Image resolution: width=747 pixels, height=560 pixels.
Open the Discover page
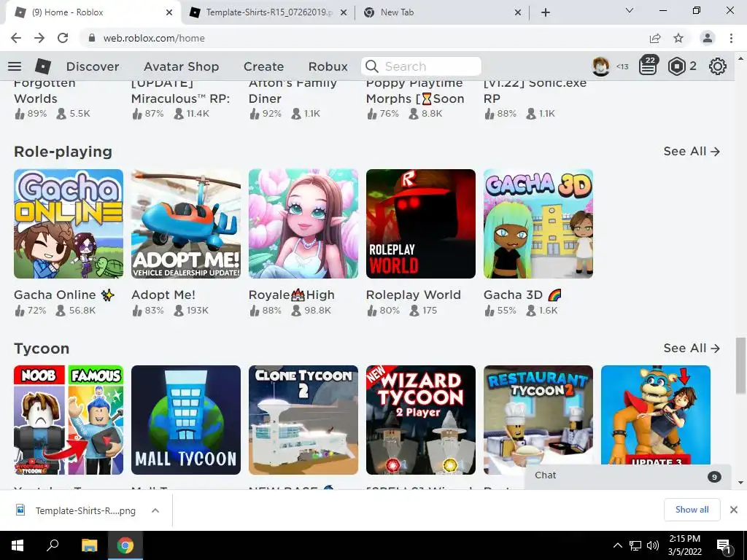93,66
